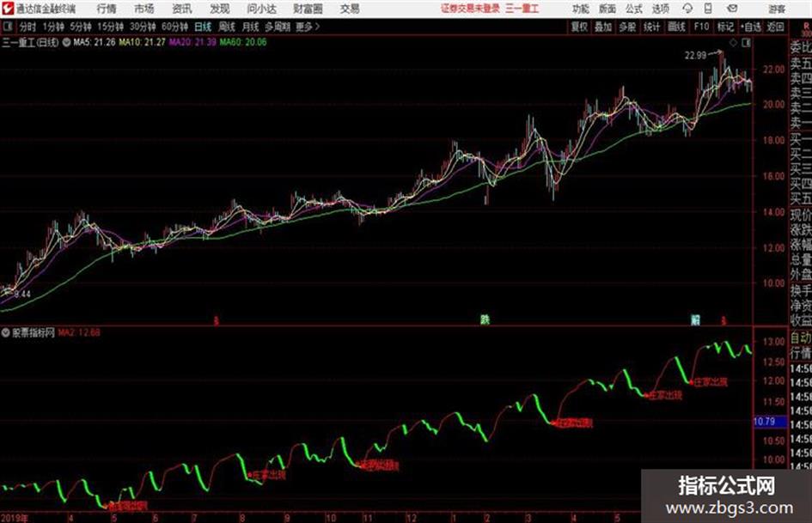Switch to 15分钟 period

111,27
